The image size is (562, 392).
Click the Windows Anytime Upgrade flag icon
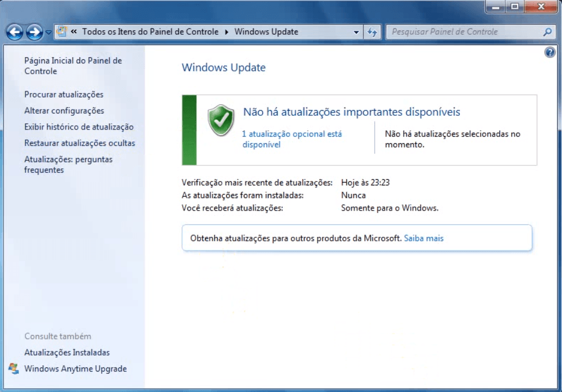pyautogui.click(x=14, y=369)
